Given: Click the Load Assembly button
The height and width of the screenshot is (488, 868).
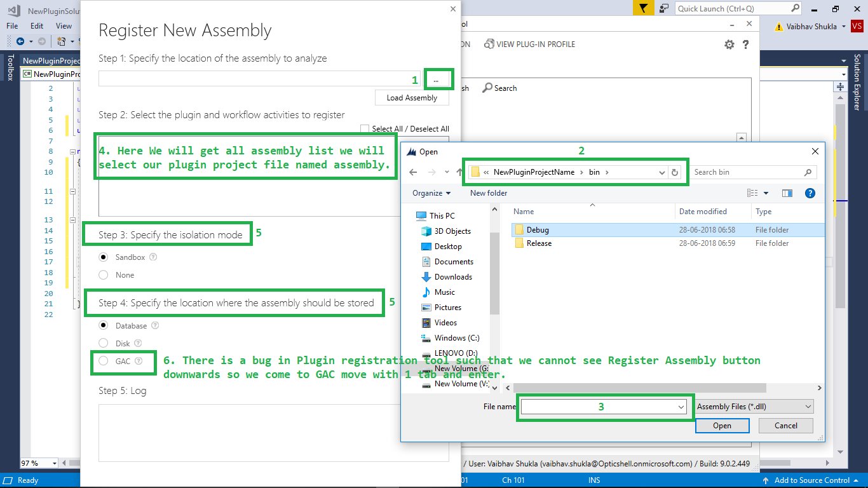Looking at the screenshot, I should tap(412, 97).
